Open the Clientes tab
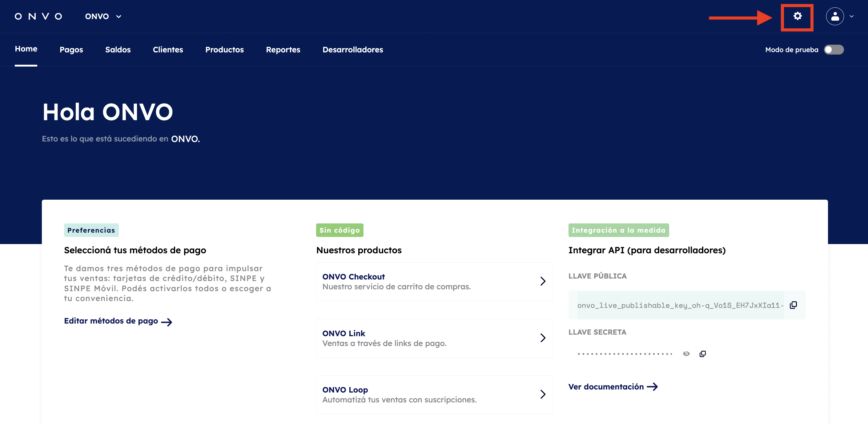 point(168,50)
